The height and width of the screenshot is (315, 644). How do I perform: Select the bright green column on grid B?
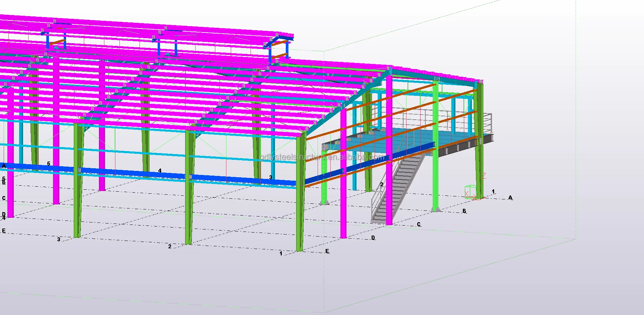[x=435, y=146]
